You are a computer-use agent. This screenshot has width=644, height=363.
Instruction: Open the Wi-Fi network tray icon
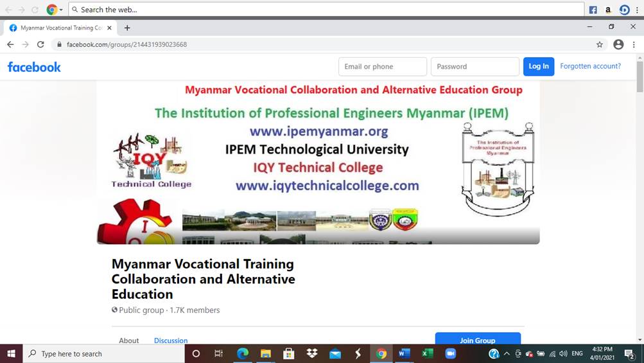552,353
